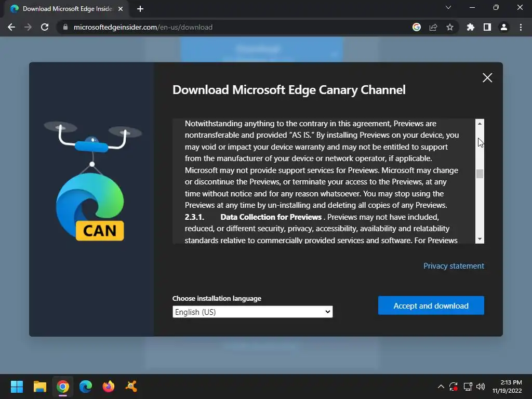Click the Choose installation language label
Viewport: 532px width, 399px height.
pos(217,298)
